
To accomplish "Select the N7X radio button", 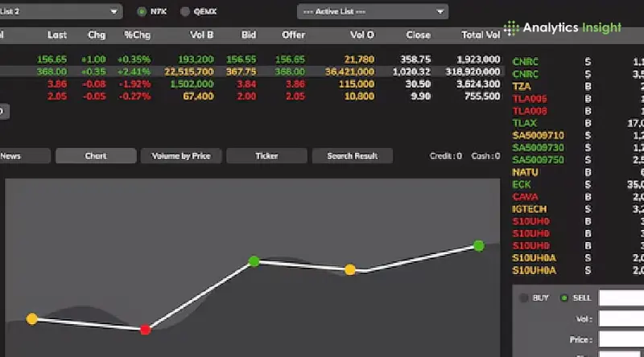I will click(x=142, y=12).
